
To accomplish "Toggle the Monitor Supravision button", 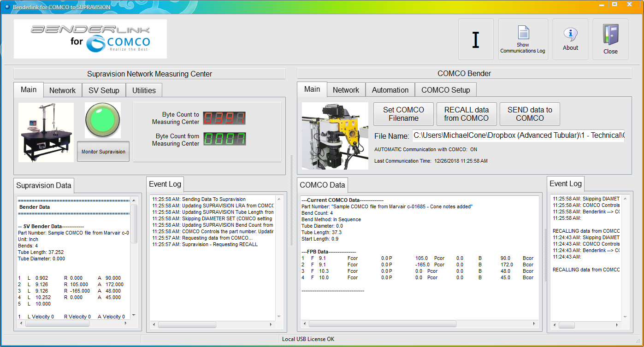I will (x=103, y=152).
